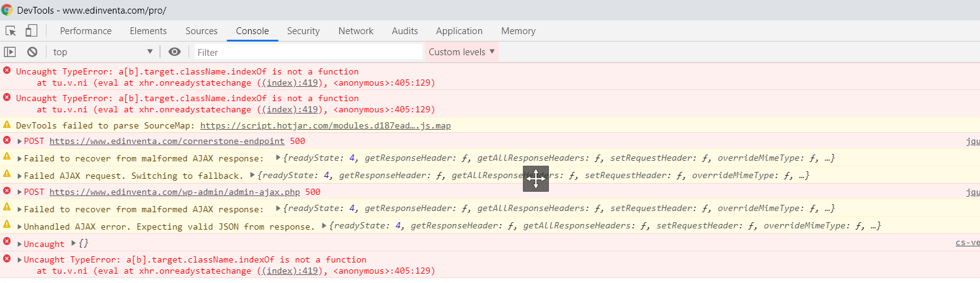Expand the Uncaught empty object entry
980x283 pixels.
click(20, 245)
